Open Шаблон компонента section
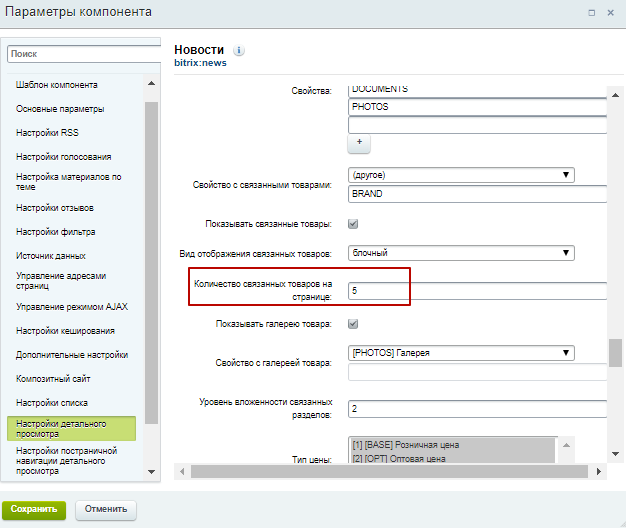 tap(57, 85)
